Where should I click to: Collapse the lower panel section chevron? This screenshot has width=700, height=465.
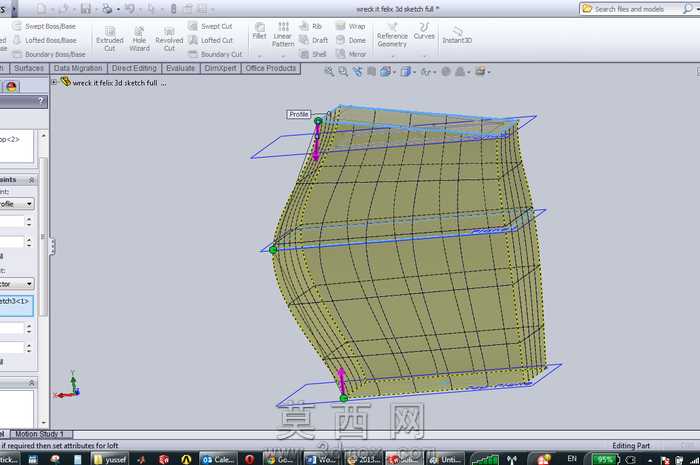click(31, 383)
